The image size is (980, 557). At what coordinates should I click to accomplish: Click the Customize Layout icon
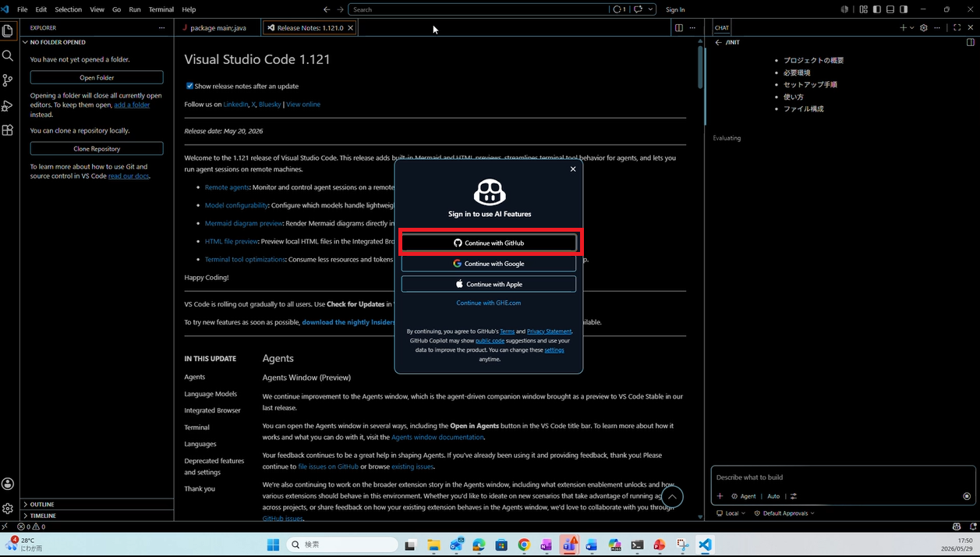pyautogui.click(x=864, y=9)
